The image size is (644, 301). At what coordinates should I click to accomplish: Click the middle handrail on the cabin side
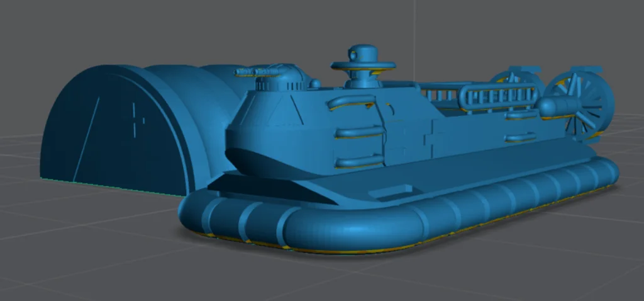[358, 132]
